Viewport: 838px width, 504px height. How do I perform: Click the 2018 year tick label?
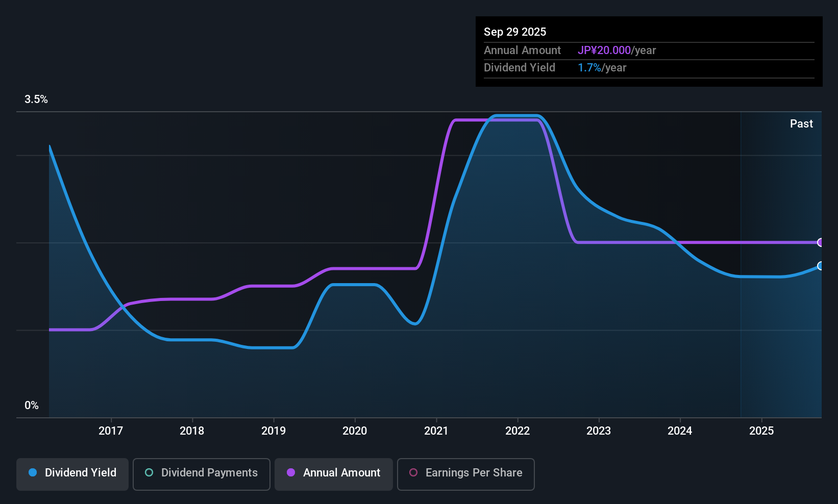(192, 431)
